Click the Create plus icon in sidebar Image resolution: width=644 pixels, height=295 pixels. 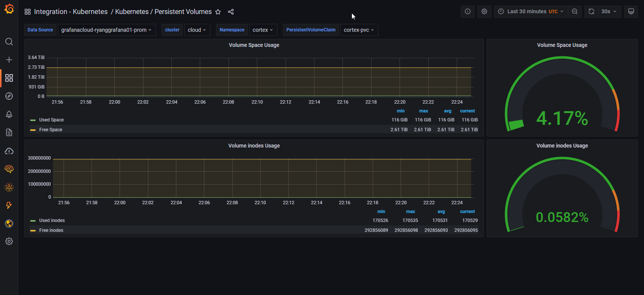click(9, 60)
